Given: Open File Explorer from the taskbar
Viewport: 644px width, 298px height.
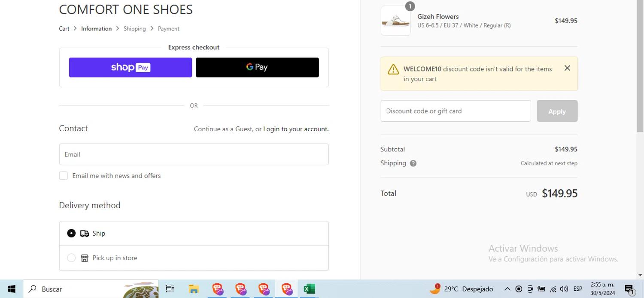Looking at the screenshot, I should coord(194,289).
